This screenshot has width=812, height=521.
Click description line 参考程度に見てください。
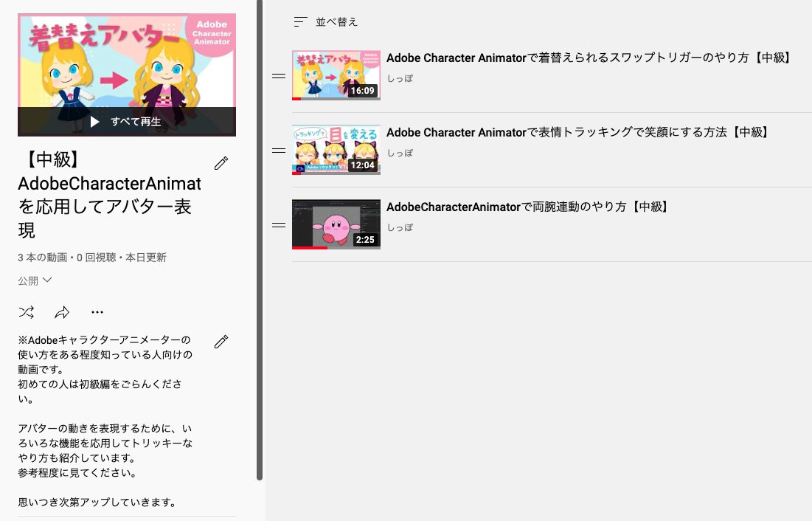pos(78,472)
